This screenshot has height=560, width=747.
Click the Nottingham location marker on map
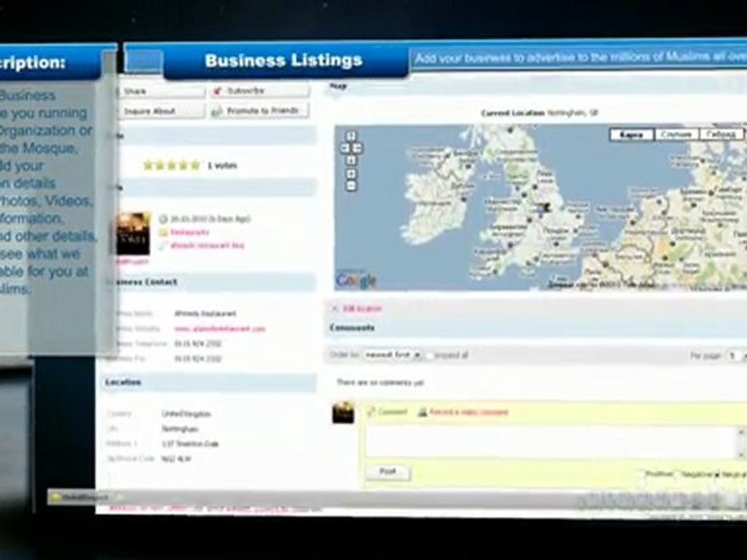tap(547, 207)
